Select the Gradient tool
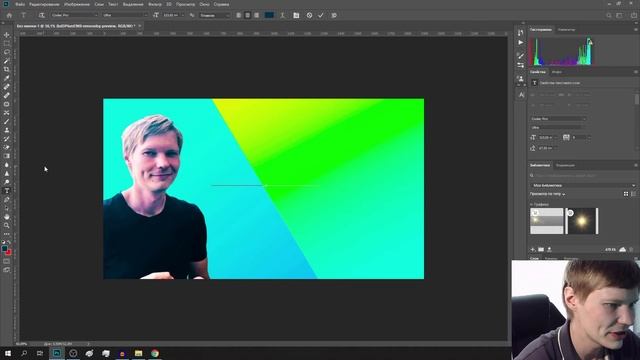The width and height of the screenshot is (640, 360). pos(7,156)
